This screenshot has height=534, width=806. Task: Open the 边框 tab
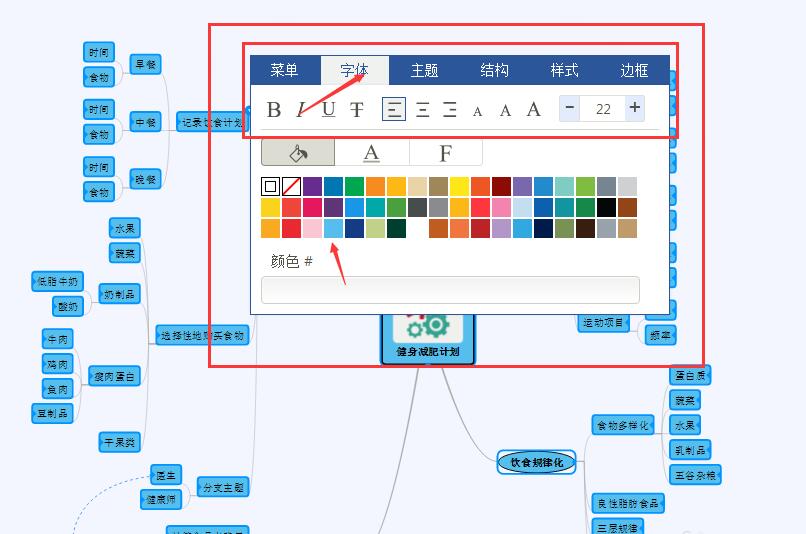634,70
